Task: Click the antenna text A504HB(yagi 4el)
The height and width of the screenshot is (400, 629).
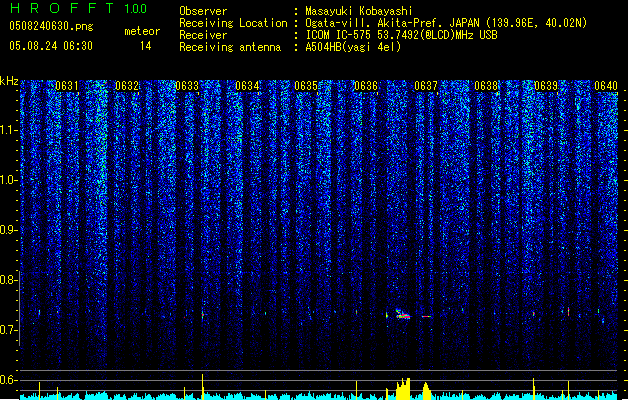Action: coord(353,47)
